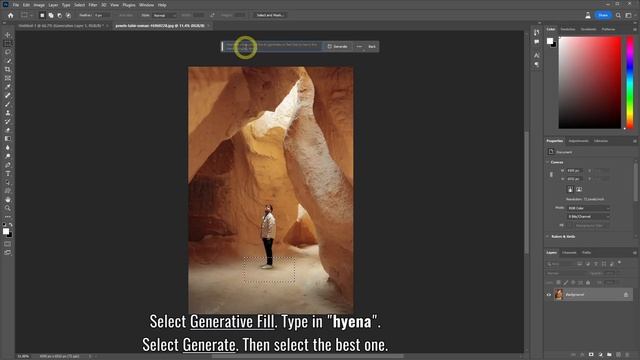Open the search magnifier icon top right
Image resolution: width=640 pixels, height=360 pixels.
coord(618,15)
